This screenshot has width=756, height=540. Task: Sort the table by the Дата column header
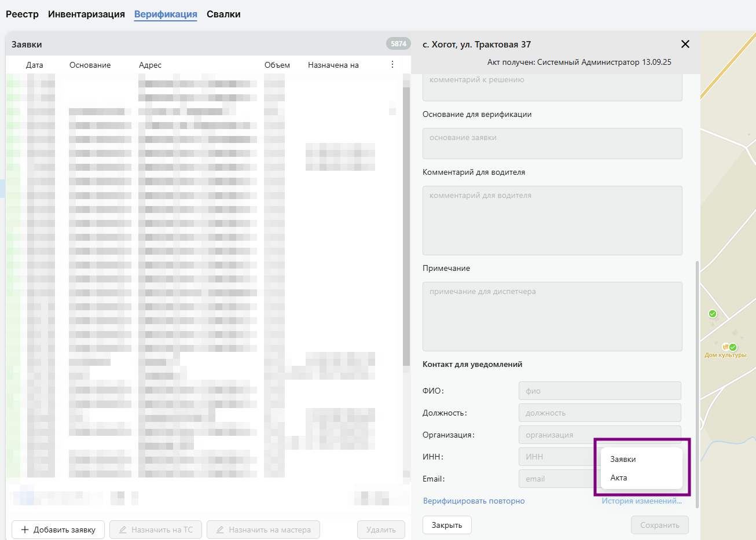point(35,65)
